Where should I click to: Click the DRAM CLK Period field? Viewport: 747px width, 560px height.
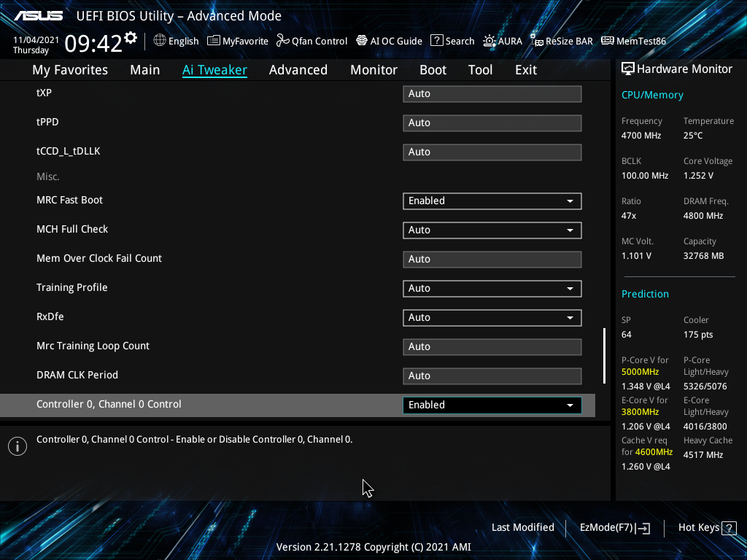coord(492,376)
